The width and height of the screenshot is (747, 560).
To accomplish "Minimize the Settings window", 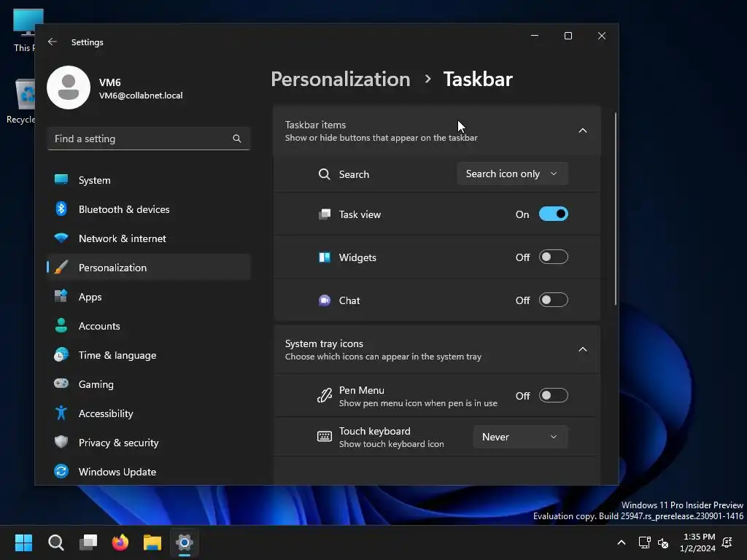I will click(x=535, y=36).
